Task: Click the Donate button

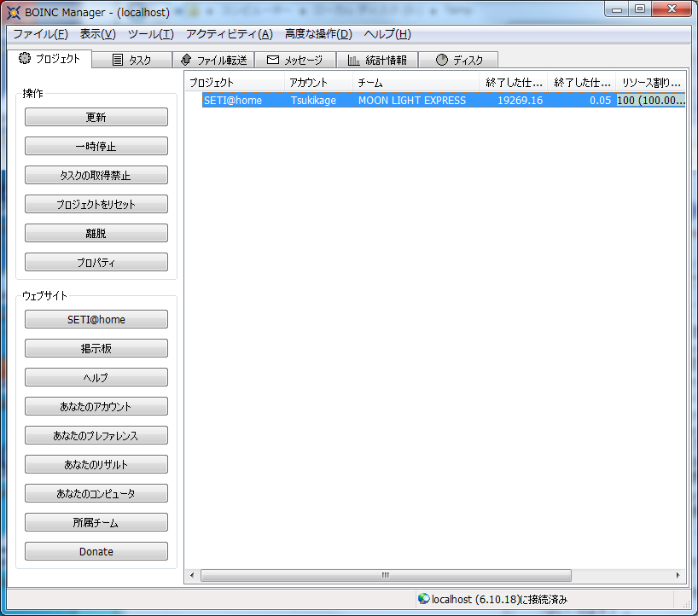Action: click(x=96, y=551)
